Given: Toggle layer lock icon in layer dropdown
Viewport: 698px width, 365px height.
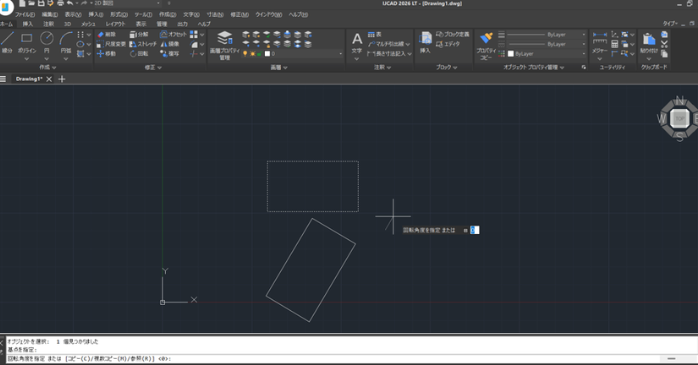Looking at the screenshot, I should coord(260,54).
